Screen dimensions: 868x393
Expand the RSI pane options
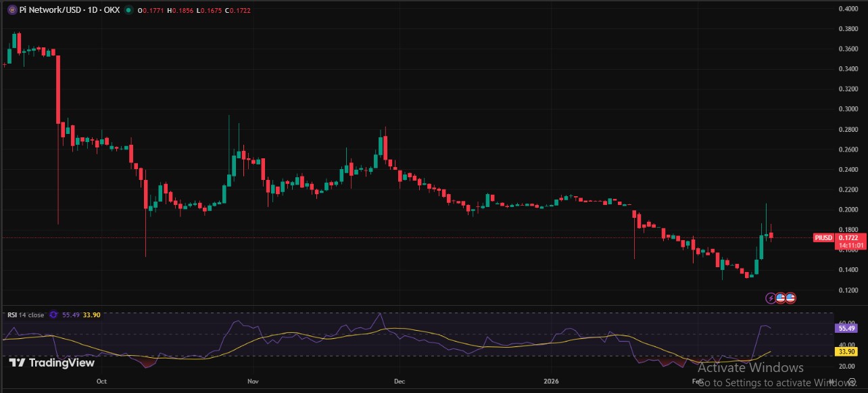(53, 315)
